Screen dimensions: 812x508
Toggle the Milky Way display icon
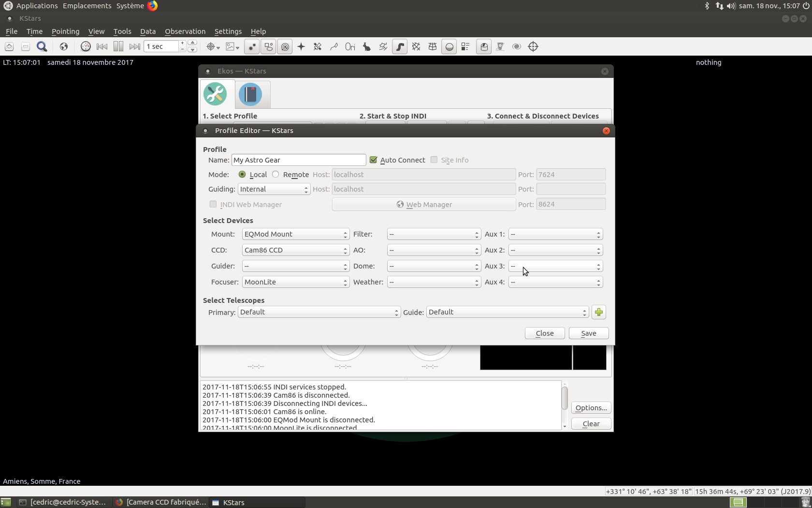click(400, 46)
